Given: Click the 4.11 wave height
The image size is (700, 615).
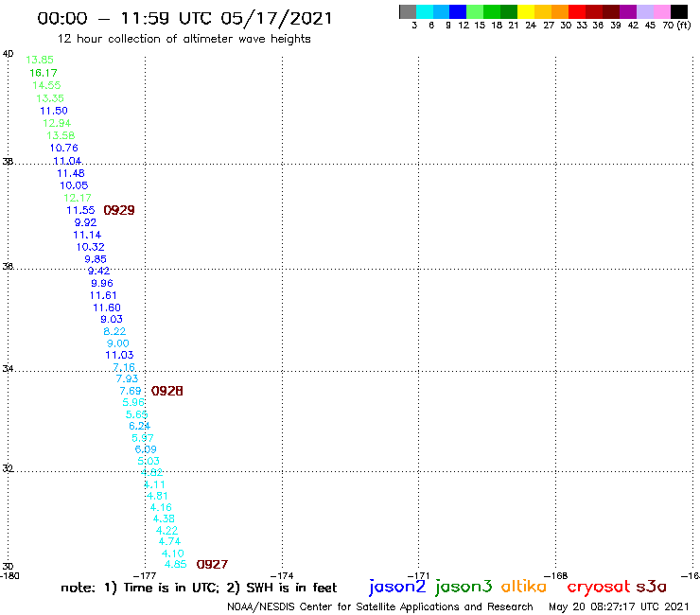Looking at the screenshot, I should (154, 484).
